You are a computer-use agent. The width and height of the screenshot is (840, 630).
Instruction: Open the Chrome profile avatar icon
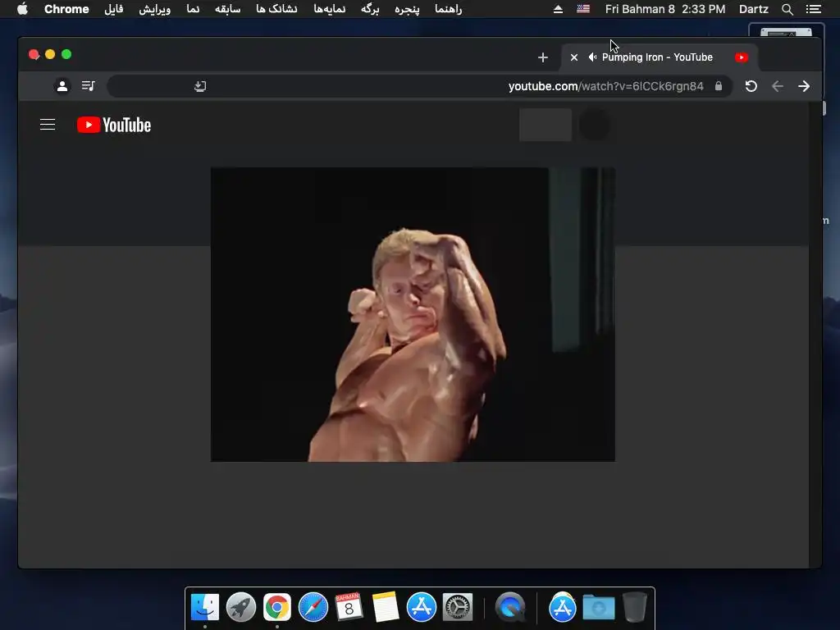pyautogui.click(x=62, y=85)
